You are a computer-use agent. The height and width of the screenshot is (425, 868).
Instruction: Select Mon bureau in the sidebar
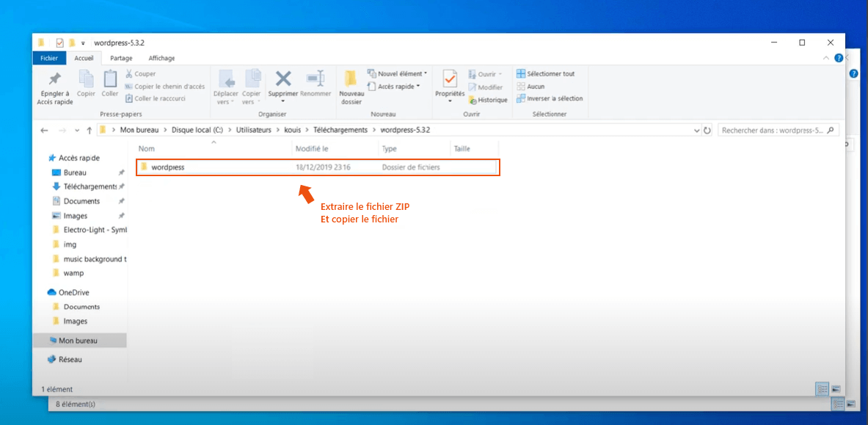point(79,341)
